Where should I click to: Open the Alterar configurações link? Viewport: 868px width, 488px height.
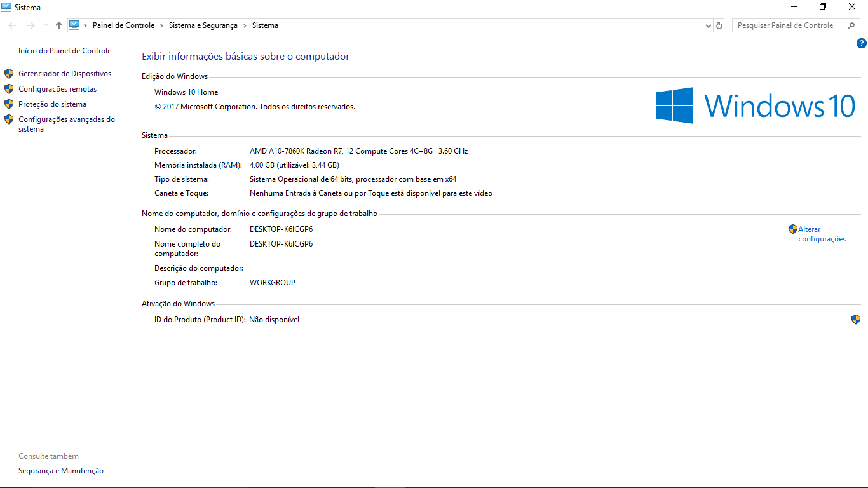tap(822, 234)
